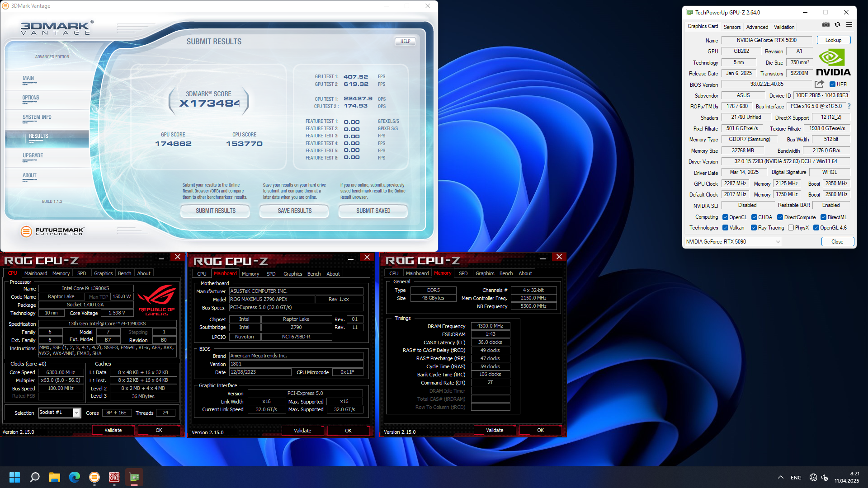
Task: Click Validate in CPU-Z CPU window
Action: [113, 430]
